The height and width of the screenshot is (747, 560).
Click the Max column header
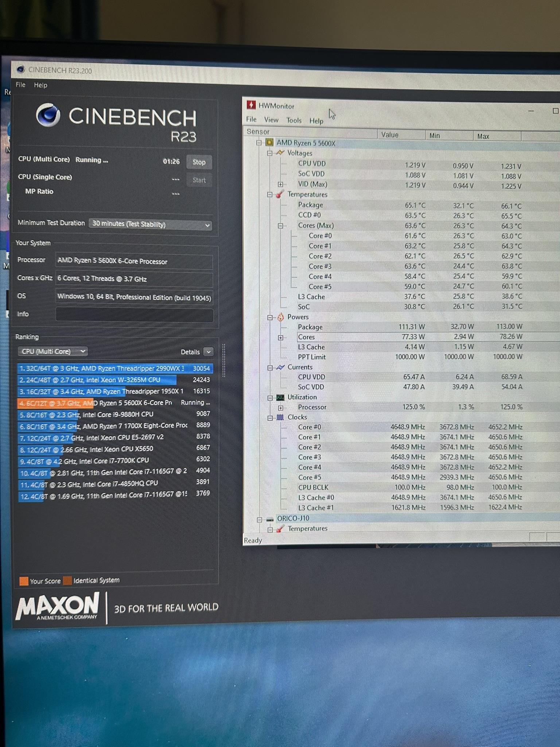[497, 136]
